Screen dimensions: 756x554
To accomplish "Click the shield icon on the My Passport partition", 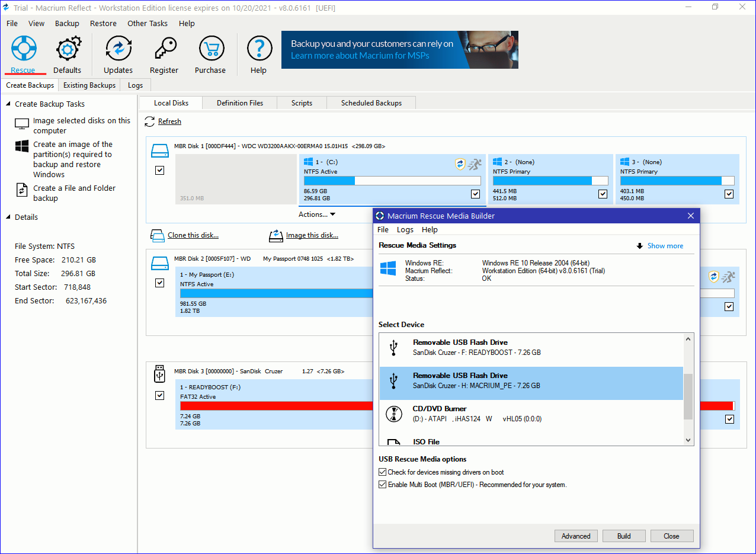I will [x=714, y=277].
